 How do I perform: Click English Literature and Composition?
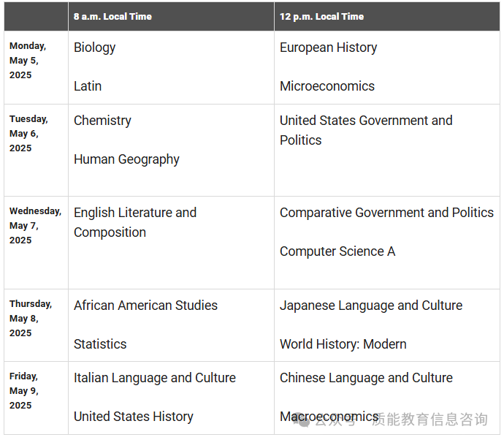[x=135, y=223]
